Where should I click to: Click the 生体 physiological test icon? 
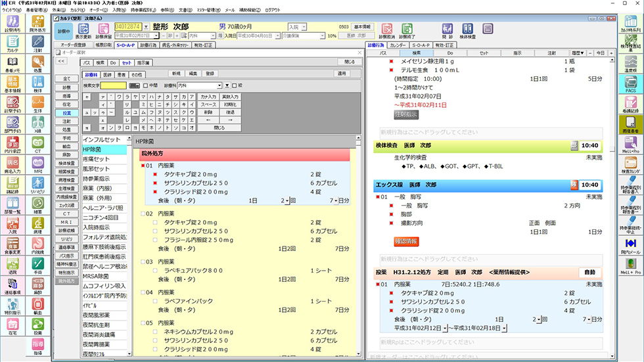[x=37, y=104]
